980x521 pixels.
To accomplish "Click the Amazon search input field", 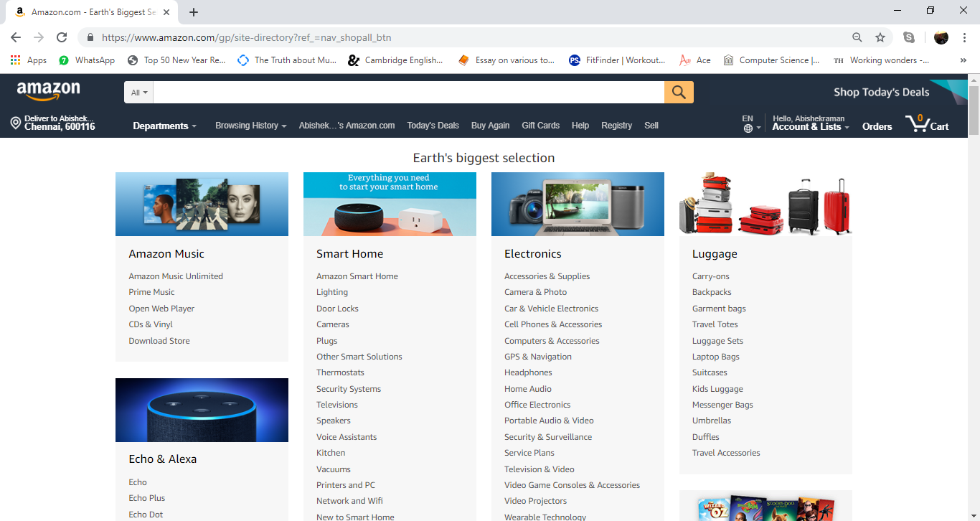I will [x=408, y=93].
